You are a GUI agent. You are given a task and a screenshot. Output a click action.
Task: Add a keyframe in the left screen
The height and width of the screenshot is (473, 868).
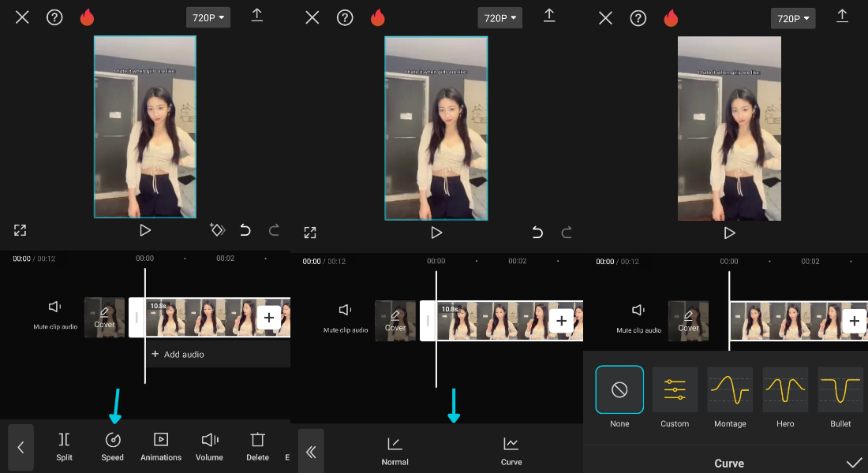pos(217,229)
